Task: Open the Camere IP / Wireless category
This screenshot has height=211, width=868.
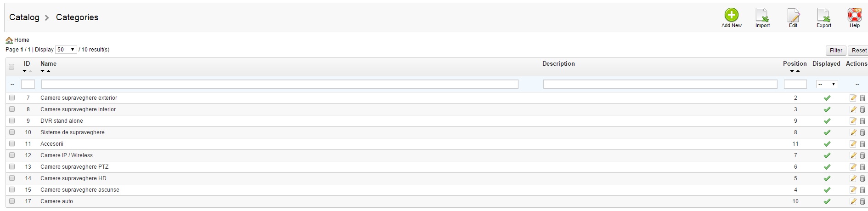Action: pos(67,155)
